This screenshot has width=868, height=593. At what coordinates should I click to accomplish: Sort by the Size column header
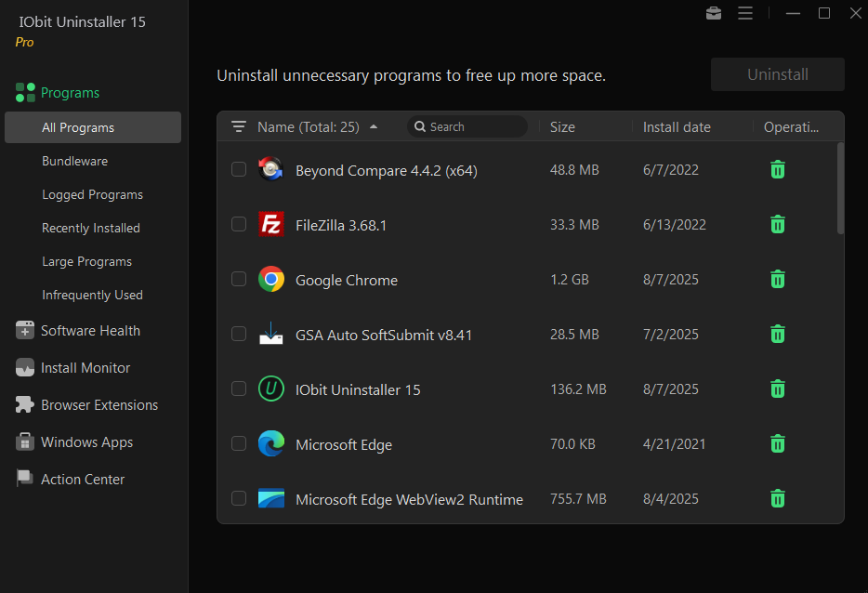[x=562, y=126]
